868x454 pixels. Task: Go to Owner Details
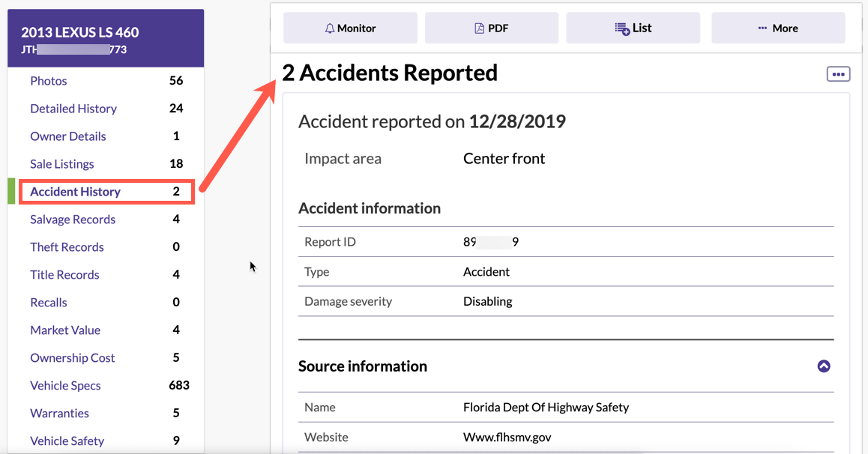click(67, 136)
